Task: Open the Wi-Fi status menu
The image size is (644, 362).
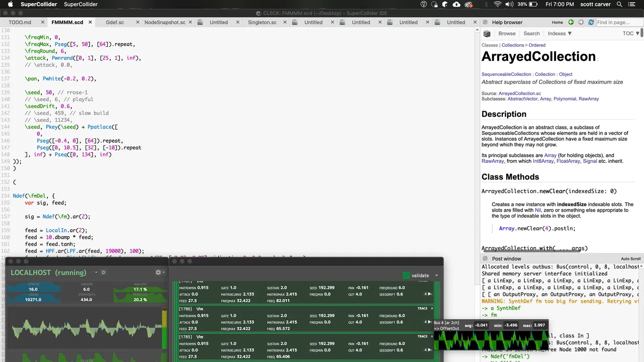Action: [x=498, y=4]
